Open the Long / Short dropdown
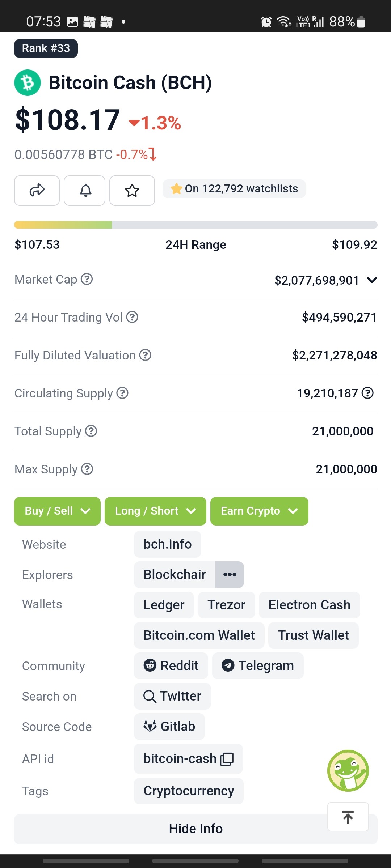This screenshot has height=868, width=391. pos(155,511)
